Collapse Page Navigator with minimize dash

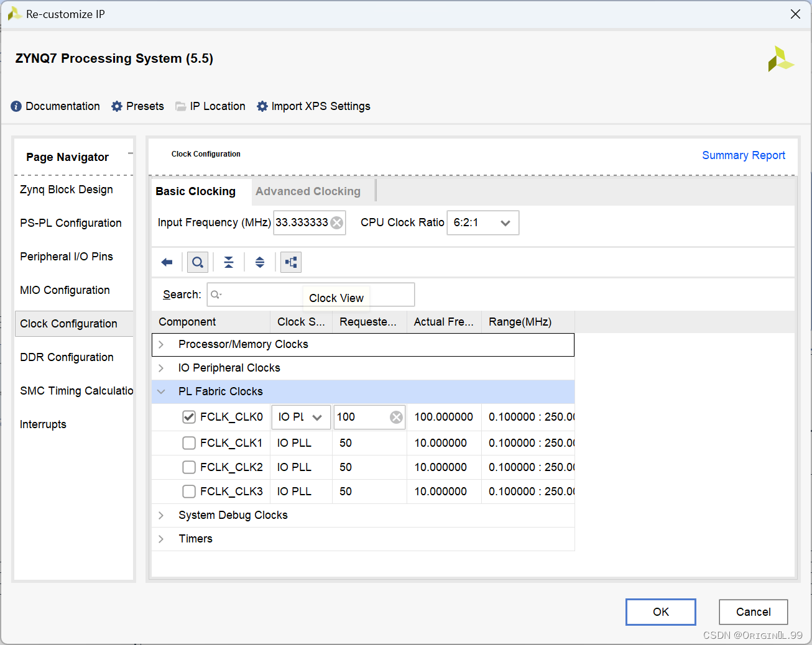point(131,153)
